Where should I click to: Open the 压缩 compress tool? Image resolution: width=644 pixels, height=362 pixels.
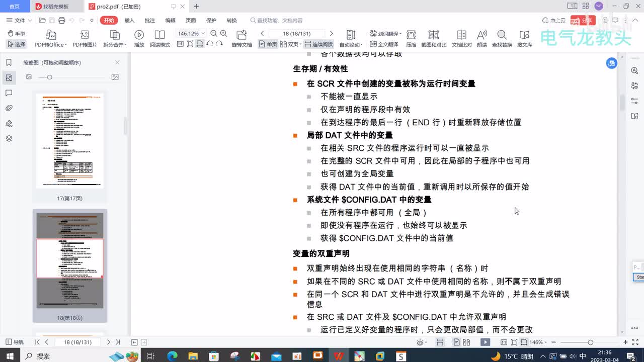[x=411, y=39]
